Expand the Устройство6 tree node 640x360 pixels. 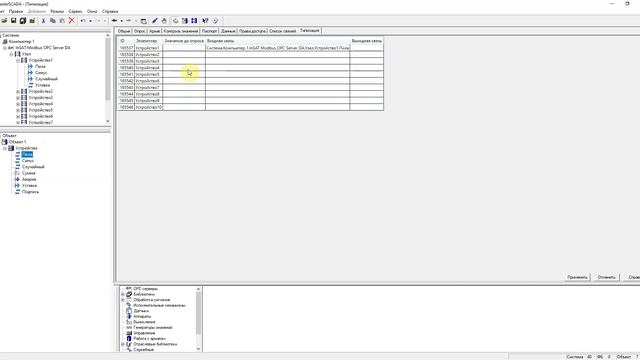tap(18, 116)
